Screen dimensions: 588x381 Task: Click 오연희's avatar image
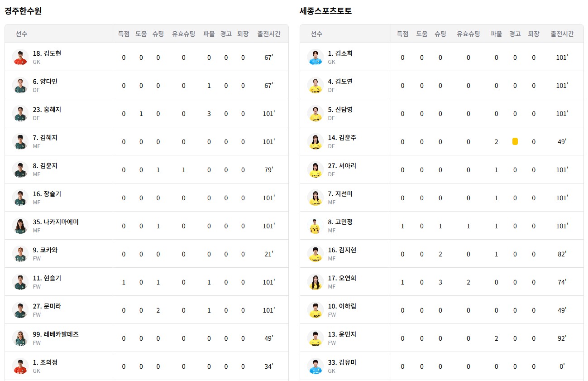pyautogui.click(x=315, y=282)
